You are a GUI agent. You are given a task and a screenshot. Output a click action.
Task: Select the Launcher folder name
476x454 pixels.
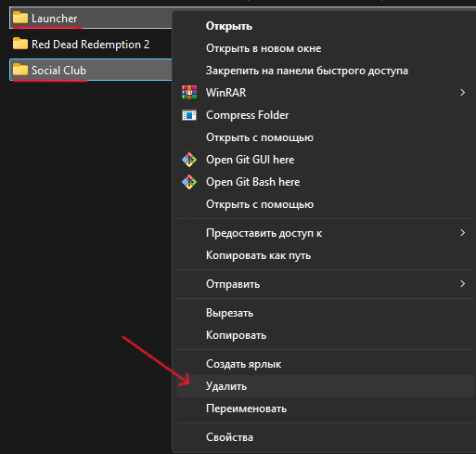(55, 19)
